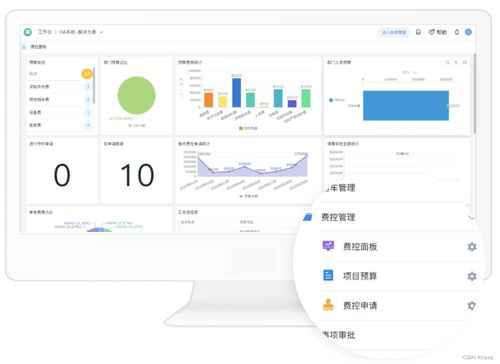
Task: Open settings gear next to 项目预算
Action: pyautogui.click(x=472, y=276)
